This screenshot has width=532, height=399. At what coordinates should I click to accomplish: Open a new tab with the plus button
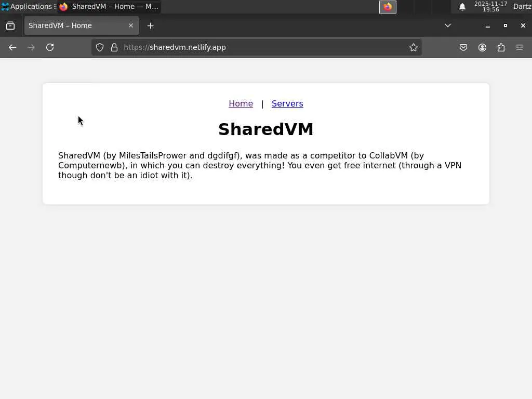click(x=150, y=26)
